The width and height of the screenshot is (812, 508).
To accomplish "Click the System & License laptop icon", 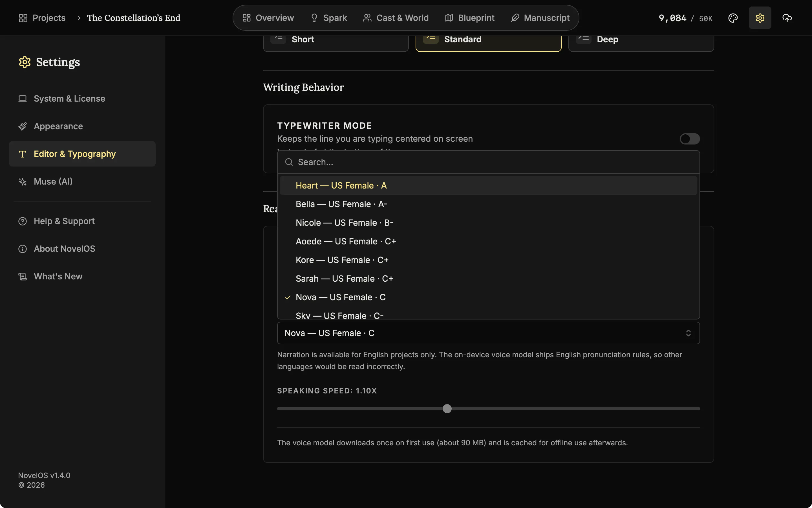I will (23, 99).
